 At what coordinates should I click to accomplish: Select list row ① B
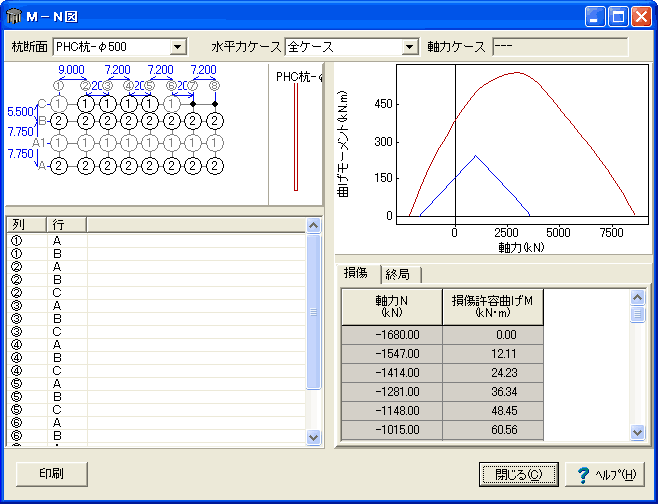point(156,254)
